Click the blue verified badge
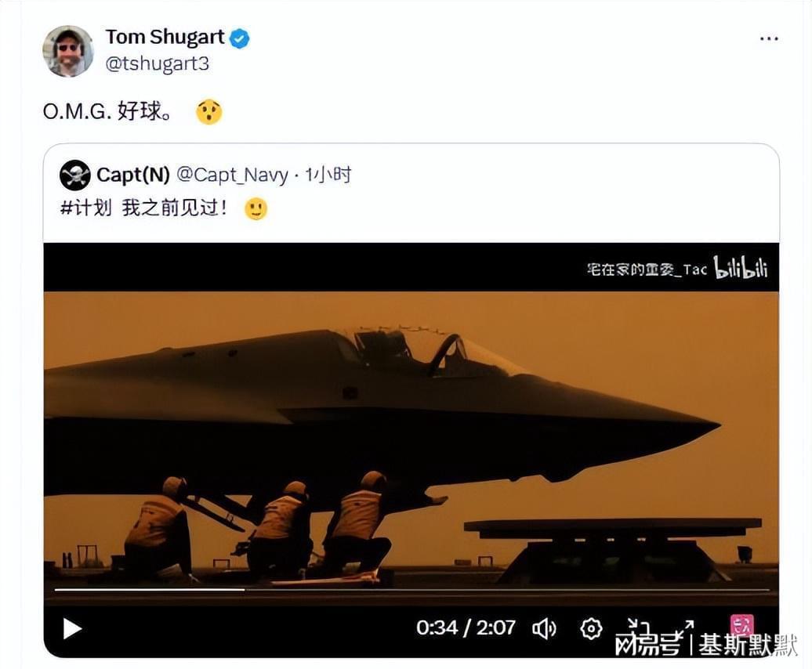Image resolution: width=812 pixels, height=669 pixels. [239, 38]
